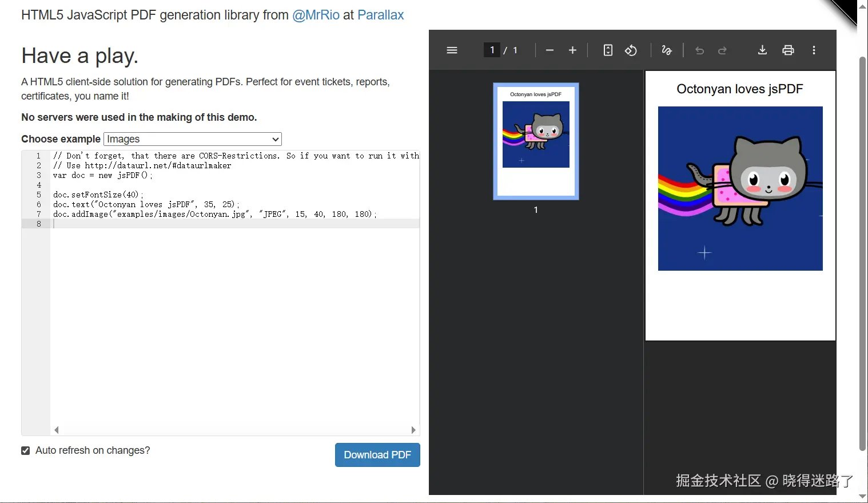Click the 'Have a play.' heading
The height and width of the screenshot is (503, 868).
(x=79, y=56)
